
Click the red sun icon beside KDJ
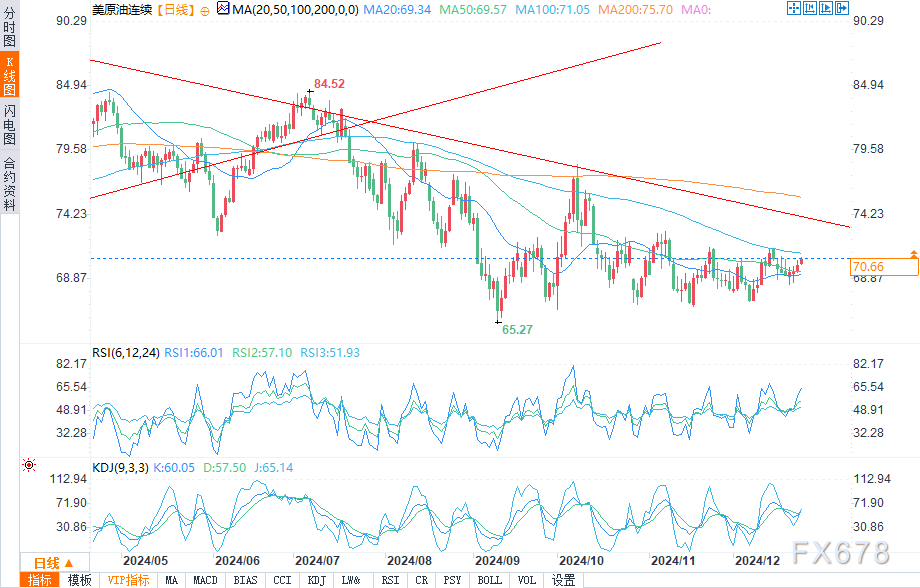tap(29, 466)
